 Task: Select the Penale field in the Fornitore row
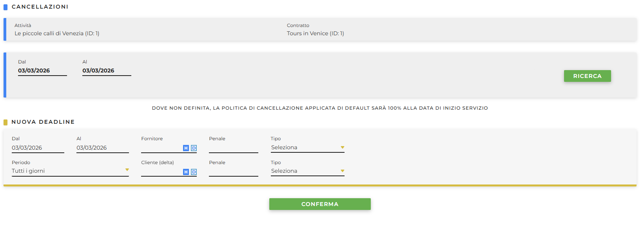[233, 148]
